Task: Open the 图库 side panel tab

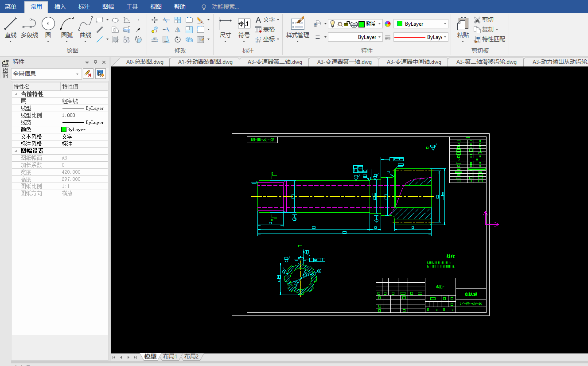Action: 5,69
